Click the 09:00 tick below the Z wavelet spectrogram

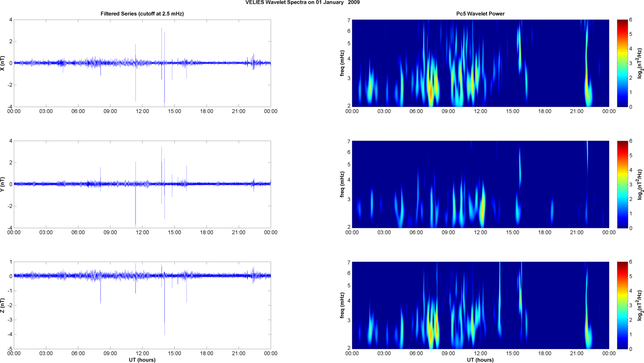(448, 354)
